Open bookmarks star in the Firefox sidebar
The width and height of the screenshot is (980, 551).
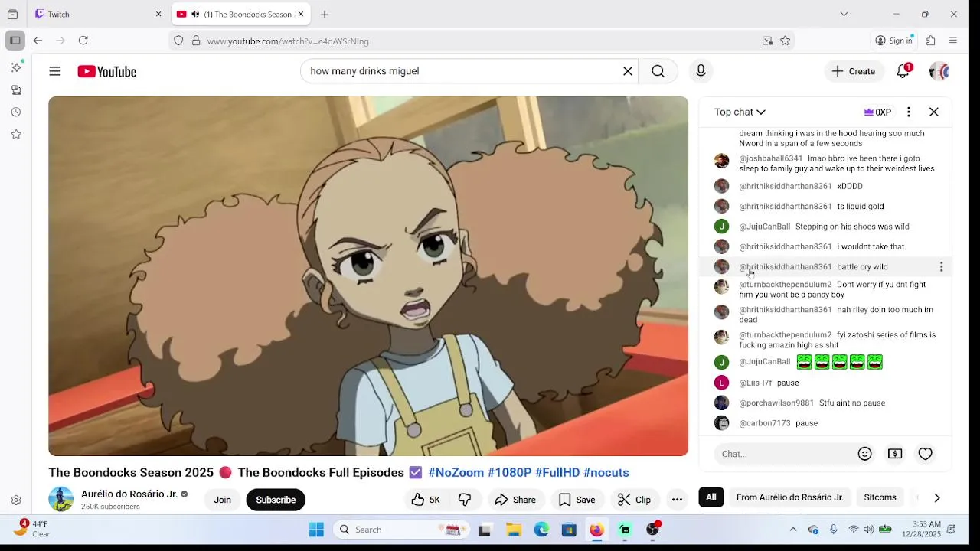coord(16,134)
